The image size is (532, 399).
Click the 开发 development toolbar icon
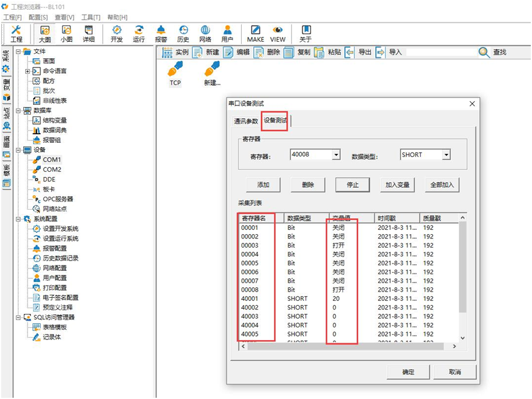[x=117, y=34]
